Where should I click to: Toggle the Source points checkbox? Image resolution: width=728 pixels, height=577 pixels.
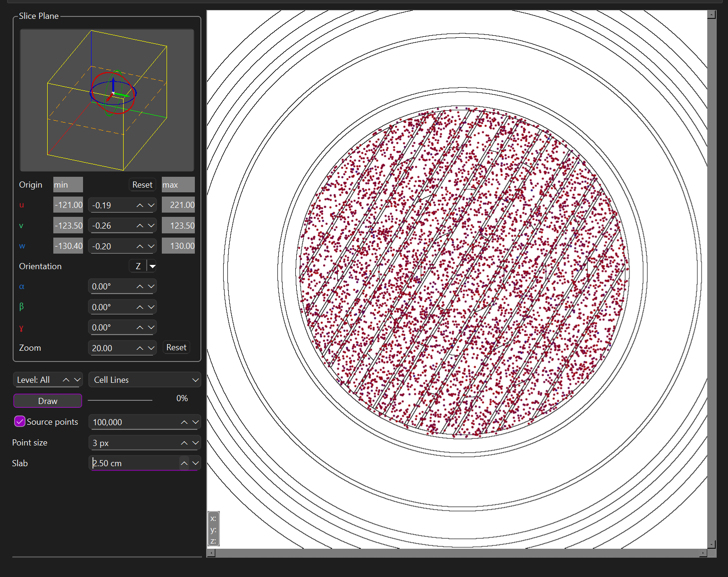click(20, 421)
